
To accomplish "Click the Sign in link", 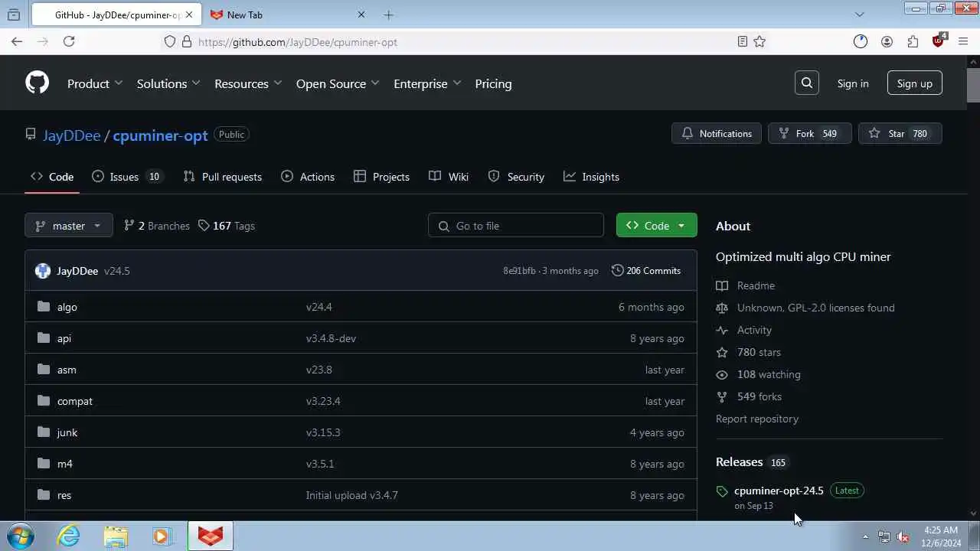I will pyautogui.click(x=853, y=83).
